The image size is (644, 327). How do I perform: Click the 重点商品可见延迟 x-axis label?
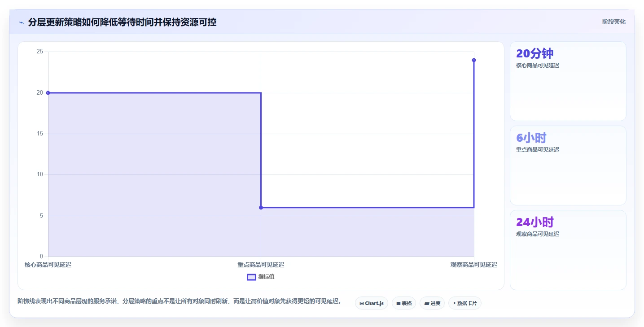(x=261, y=265)
